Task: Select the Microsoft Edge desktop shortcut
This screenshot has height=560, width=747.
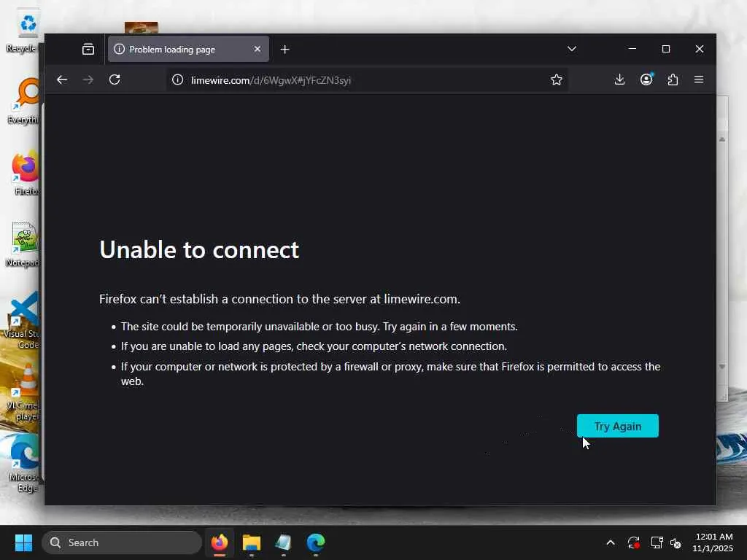Action: 24,463
